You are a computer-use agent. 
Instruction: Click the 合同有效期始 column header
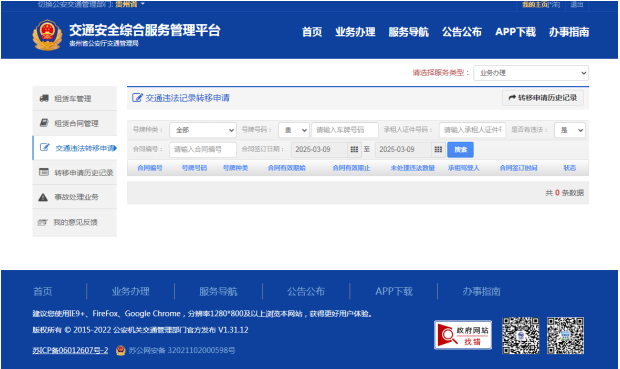pyautogui.click(x=287, y=168)
